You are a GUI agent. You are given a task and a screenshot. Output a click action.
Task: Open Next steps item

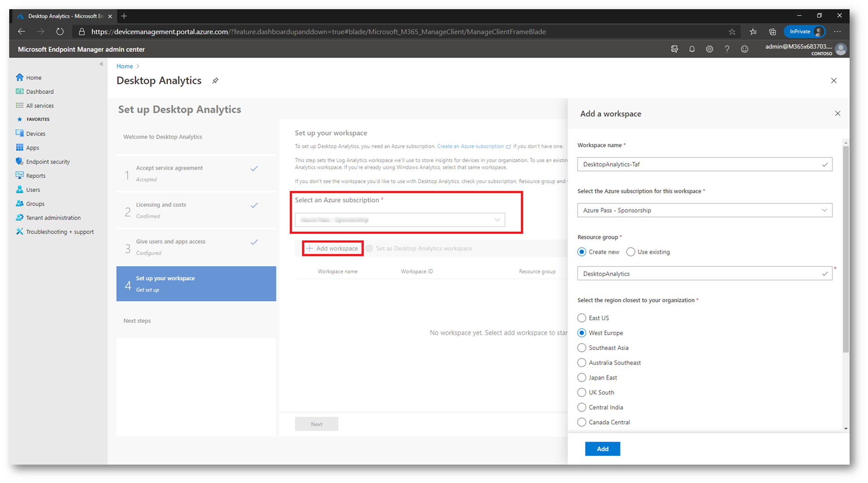[196, 321]
